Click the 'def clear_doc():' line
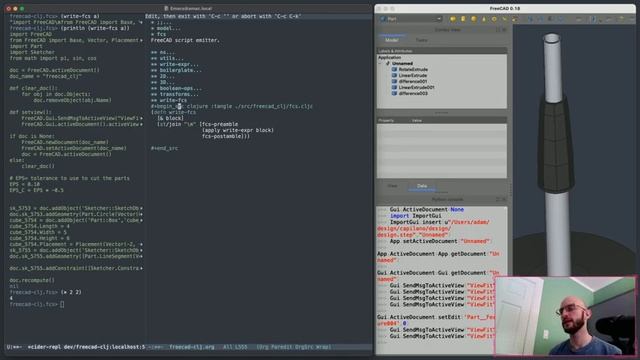 click(x=33, y=88)
